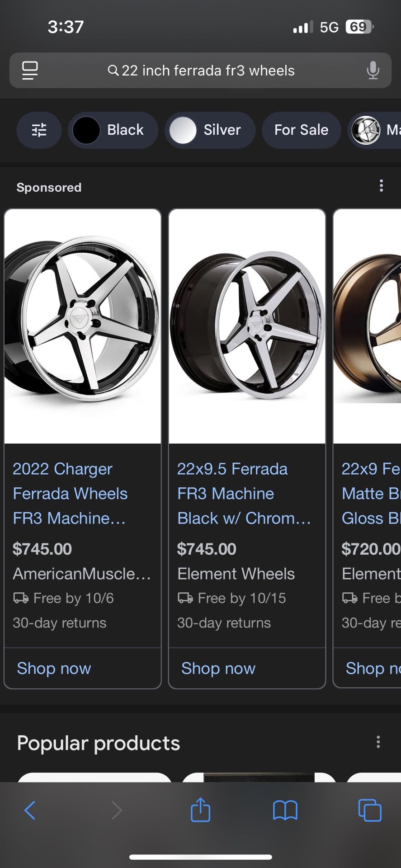Tap the bronze wheel product image
Screen dimensions: 401x868
tap(367, 325)
